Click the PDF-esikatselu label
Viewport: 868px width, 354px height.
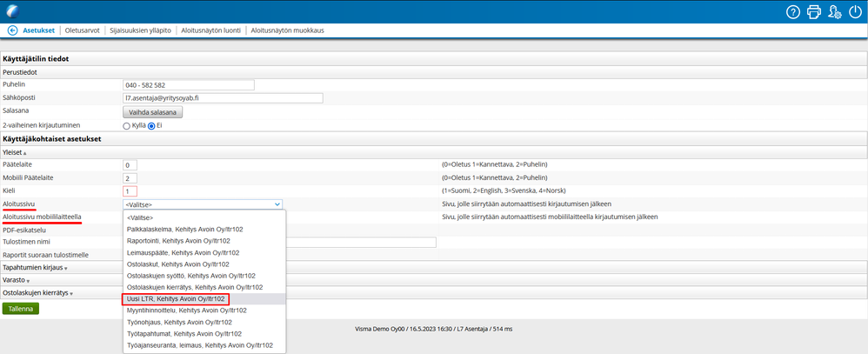pyautogui.click(x=24, y=230)
